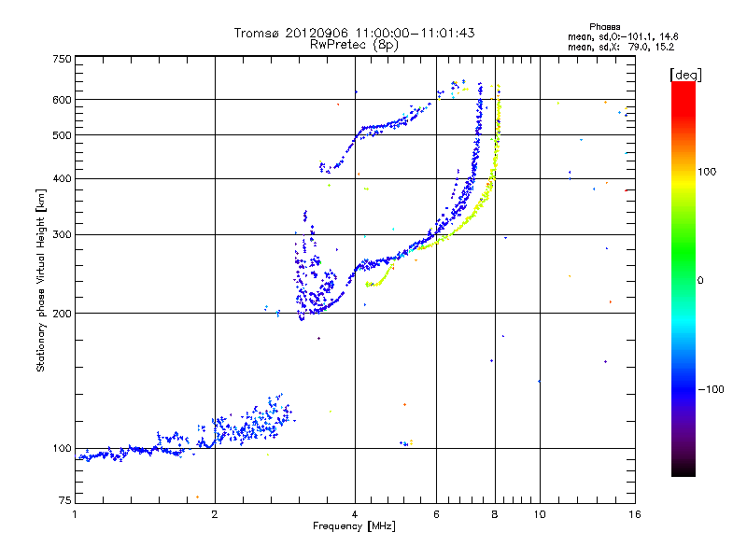Click the x-axis tick label "2"
This screenshot has height=560, width=747.
click(x=215, y=514)
